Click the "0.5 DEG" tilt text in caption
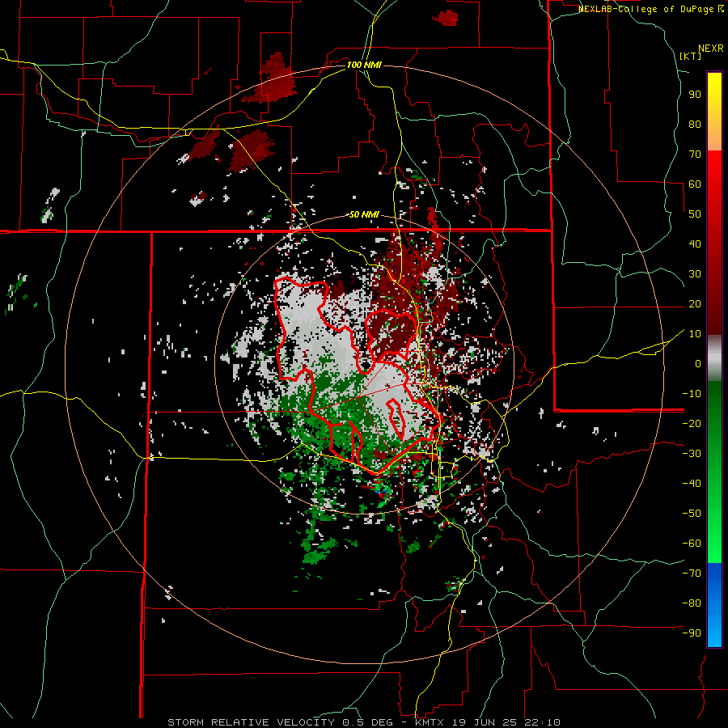728x728 pixels. pos(368,722)
